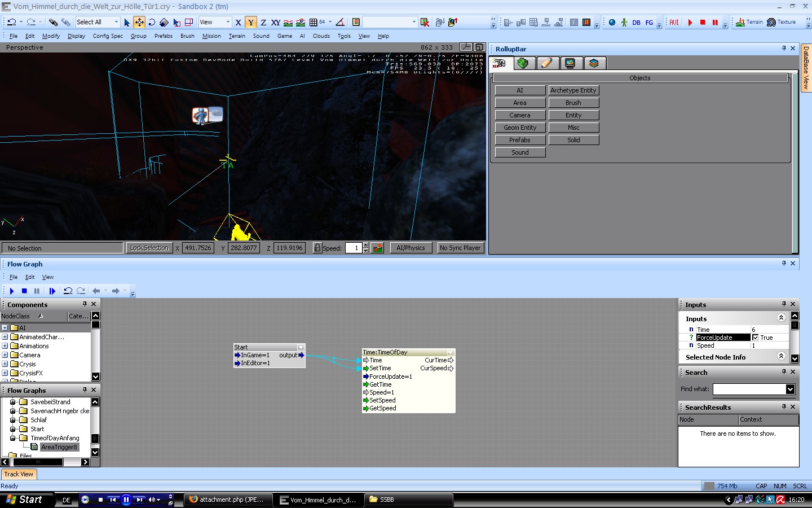Screen dimensions: 812x508
Task: Open Flow Graph View menu
Action: pyautogui.click(x=48, y=277)
